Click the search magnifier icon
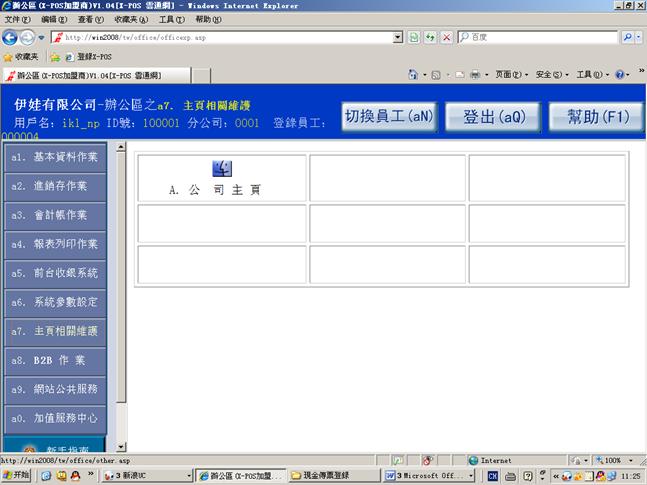Image resolution: width=647 pixels, height=485 pixels. (627, 37)
